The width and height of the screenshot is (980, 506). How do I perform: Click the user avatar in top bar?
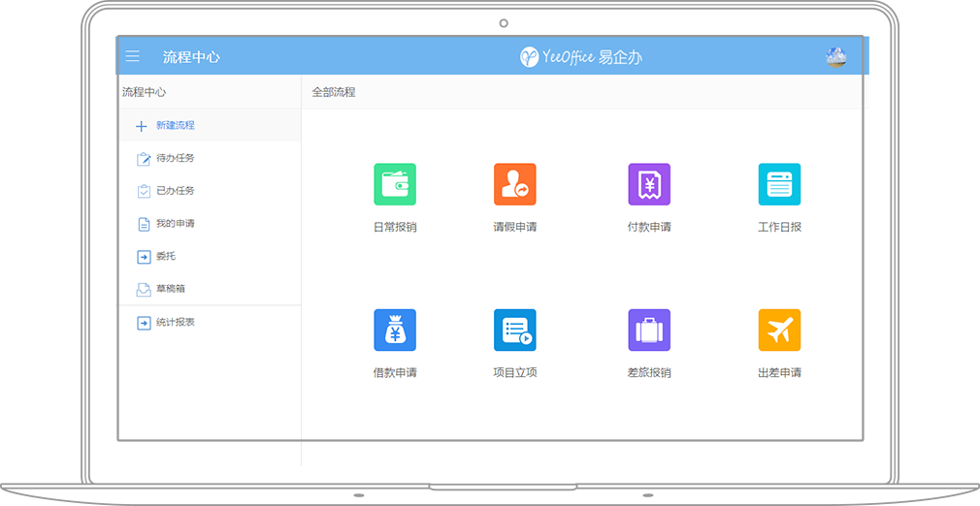(x=835, y=56)
